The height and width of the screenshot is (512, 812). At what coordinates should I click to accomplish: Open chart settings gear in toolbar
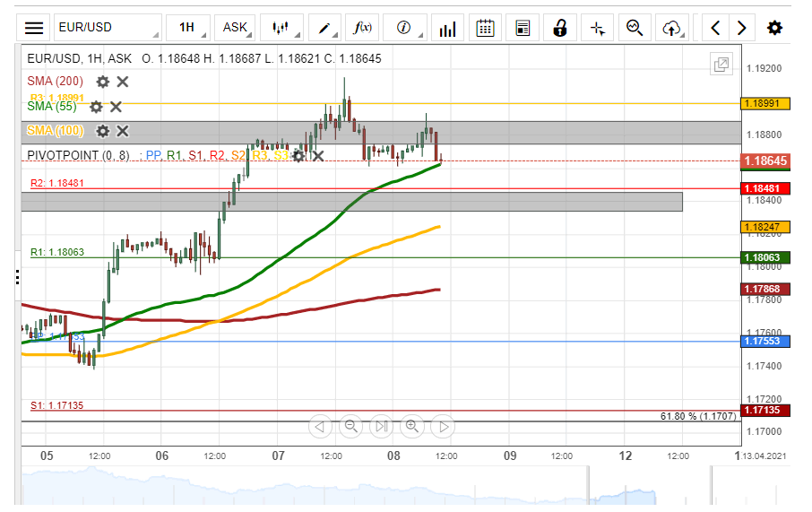point(774,28)
